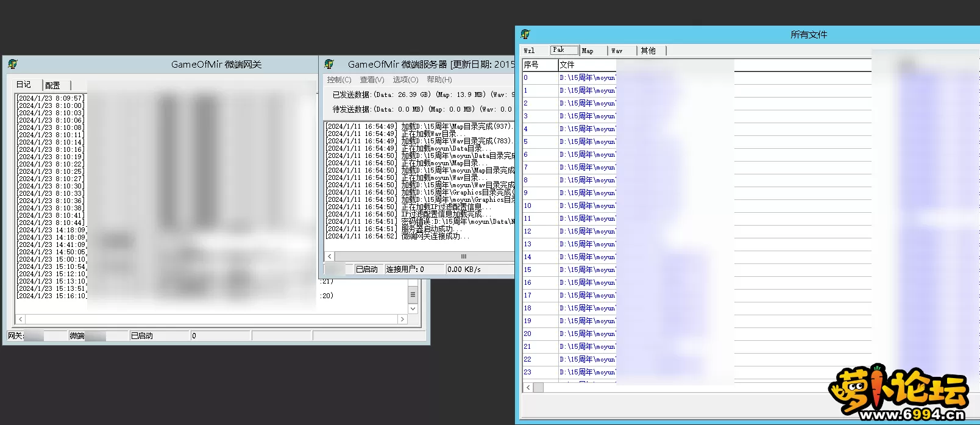
Task: Click left arrow of 微端网关 horizontal scrollbar
Action: tap(21, 319)
